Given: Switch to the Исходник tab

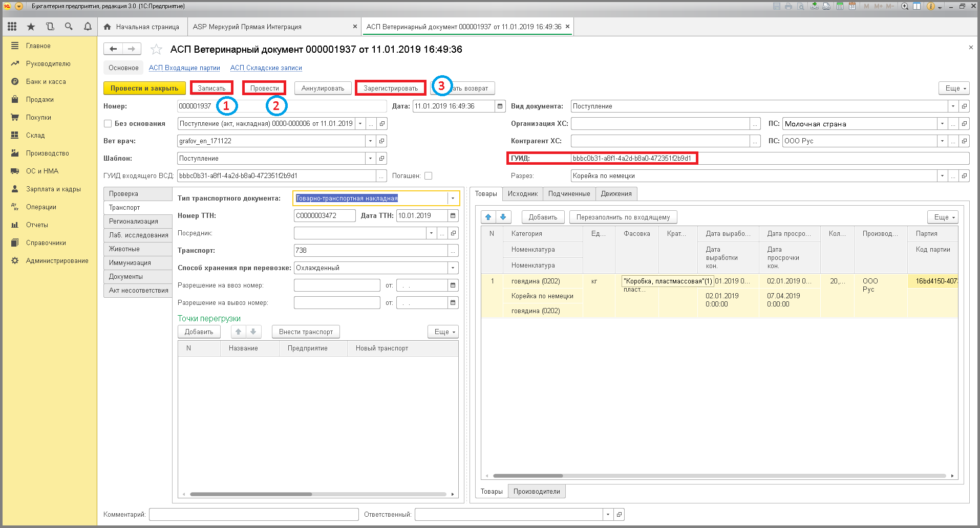Looking at the screenshot, I should click(x=523, y=193).
